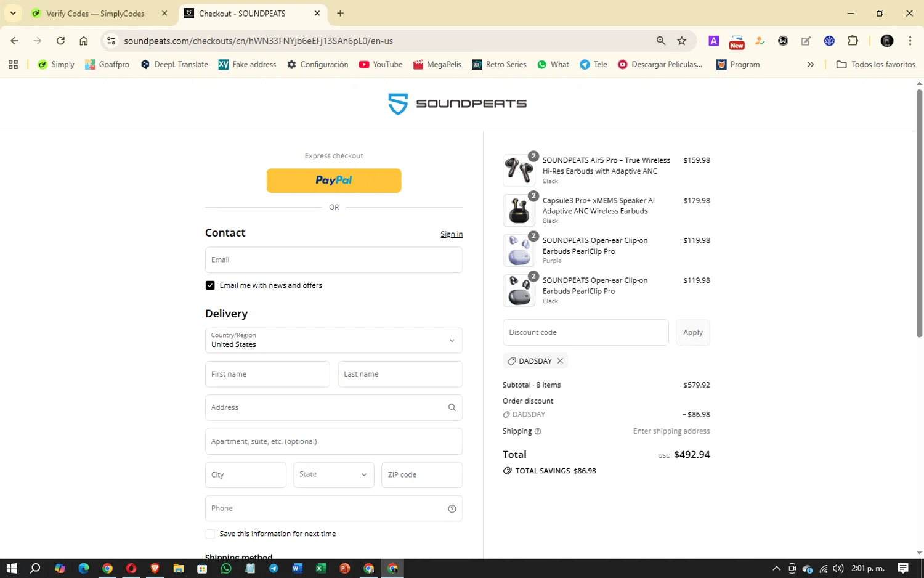This screenshot has width=924, height=578.
Task: Open the SOUNDPEATS Air5 Pro product thumbnail
Action: (519, 171)
